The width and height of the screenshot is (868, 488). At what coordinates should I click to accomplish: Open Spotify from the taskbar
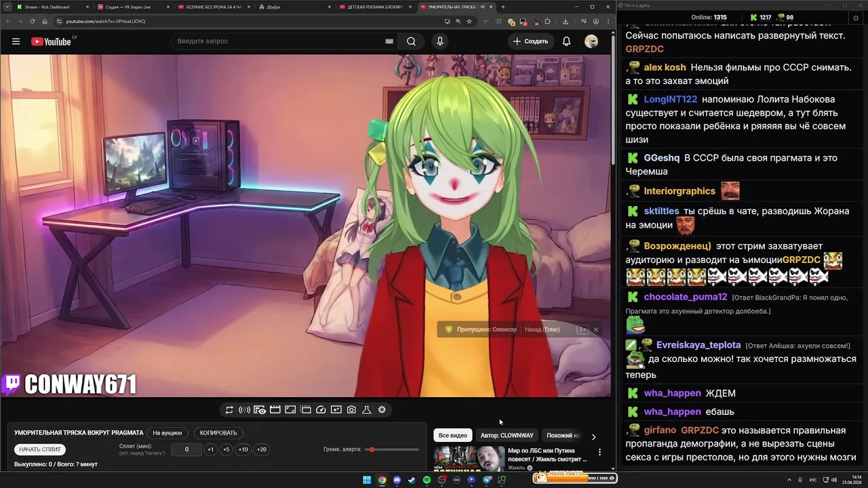tap(427, 480)
